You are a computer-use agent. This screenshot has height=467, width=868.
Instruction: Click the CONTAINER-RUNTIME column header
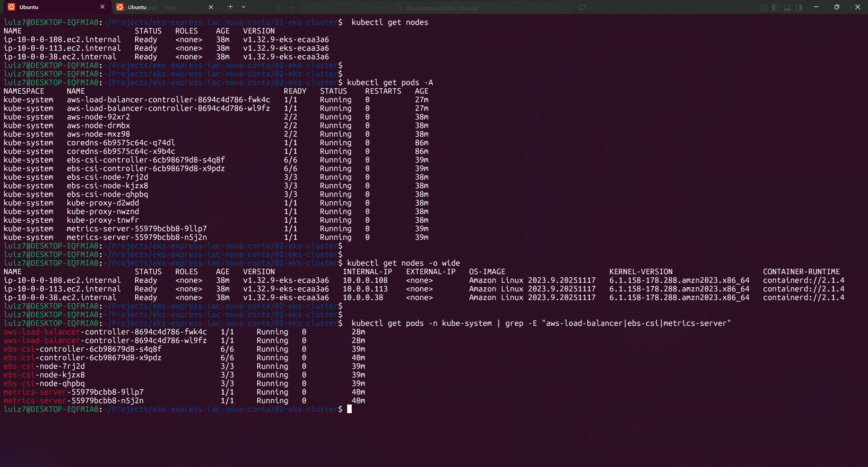[801, 272]
